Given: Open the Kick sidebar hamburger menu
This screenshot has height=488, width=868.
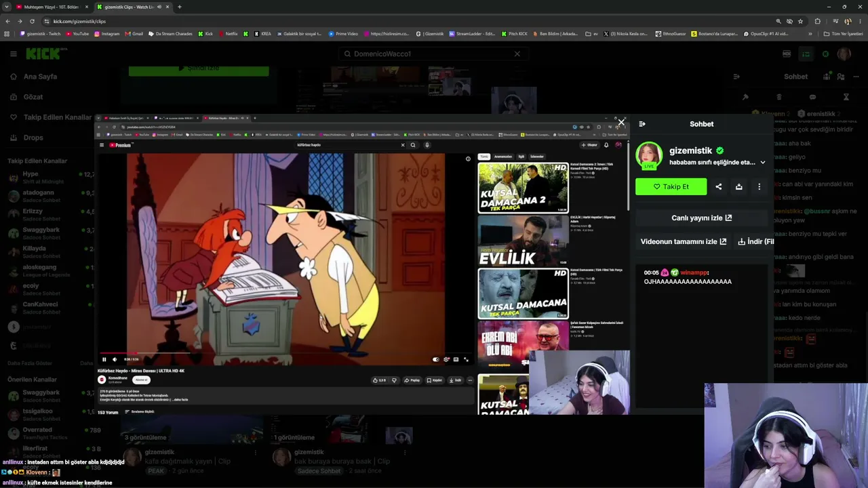Looking at the screenshot, I should click(x=13, y=54).
